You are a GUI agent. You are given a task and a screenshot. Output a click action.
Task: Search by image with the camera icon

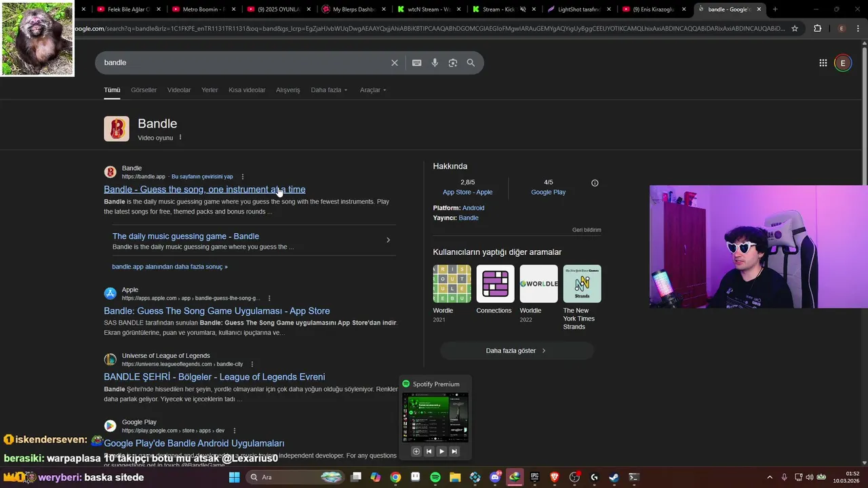[x=453, y=62]
